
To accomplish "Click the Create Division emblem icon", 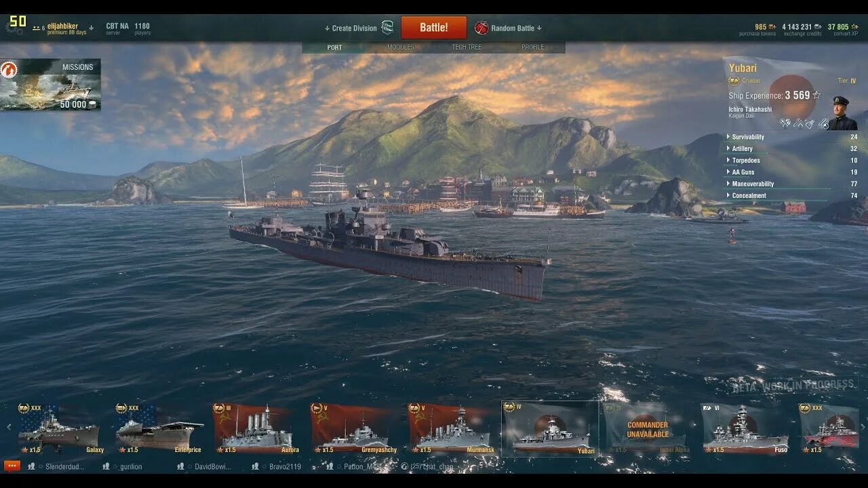I will click(387, 28).
